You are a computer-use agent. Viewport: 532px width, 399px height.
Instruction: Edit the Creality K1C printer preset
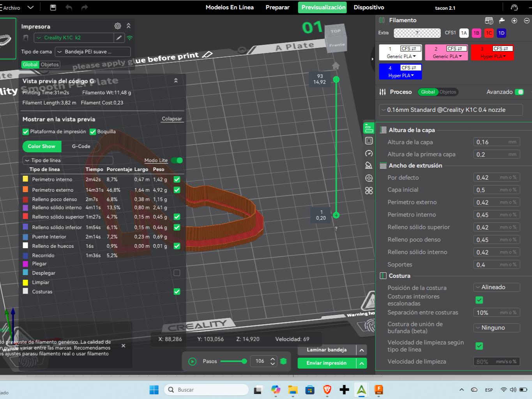[119, 38]
